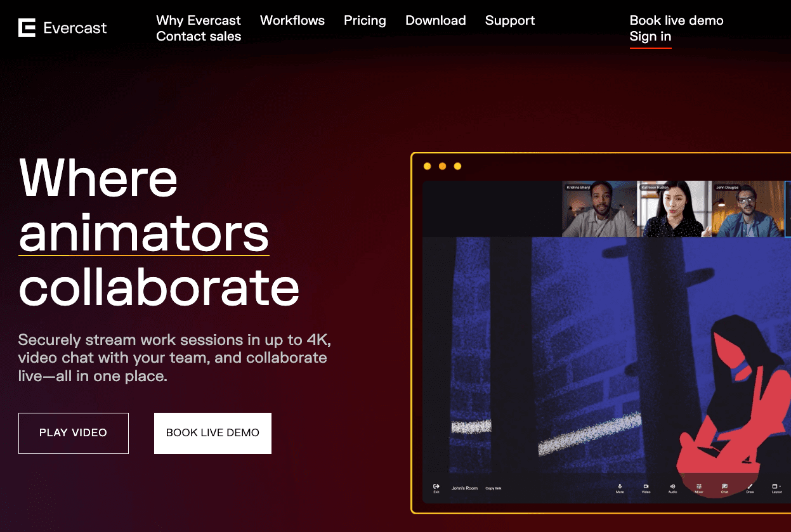
Task: Click the Support nav link
Action: point(510,20)
